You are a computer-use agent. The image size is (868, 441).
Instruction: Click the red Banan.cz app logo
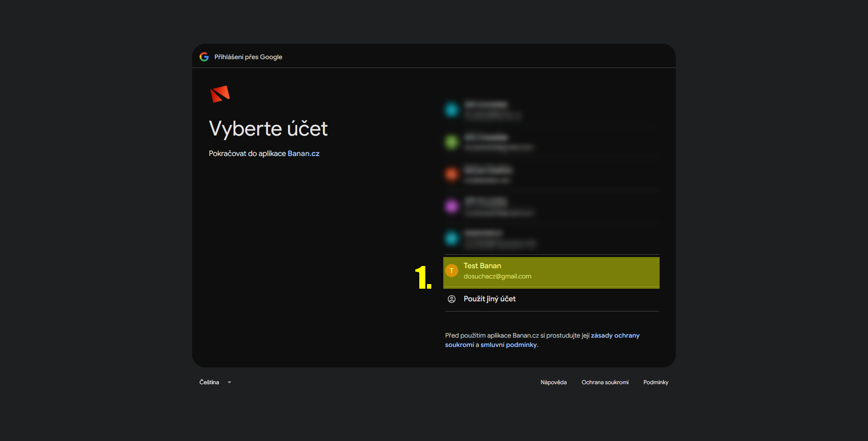coord(220,94)
